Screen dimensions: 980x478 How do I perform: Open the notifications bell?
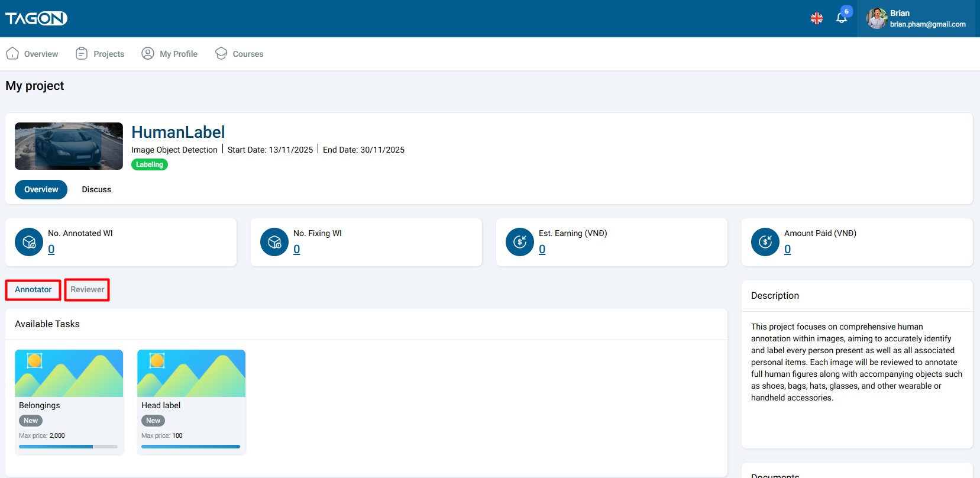tap(841, 18)
